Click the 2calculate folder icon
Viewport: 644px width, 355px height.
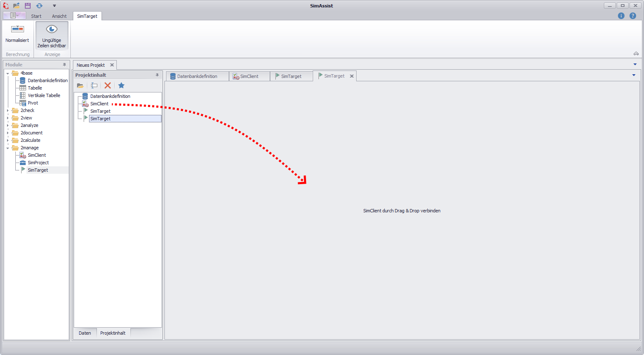[15, 140]
